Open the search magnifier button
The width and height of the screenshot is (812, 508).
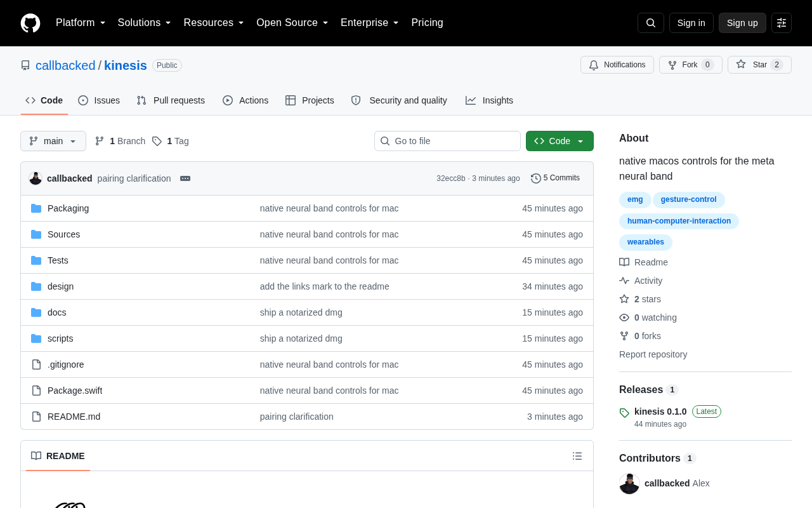point(651,23)
